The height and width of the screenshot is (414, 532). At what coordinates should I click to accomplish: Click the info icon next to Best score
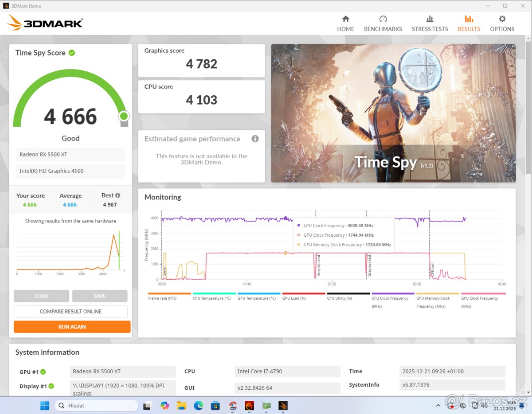click(118, 195)
